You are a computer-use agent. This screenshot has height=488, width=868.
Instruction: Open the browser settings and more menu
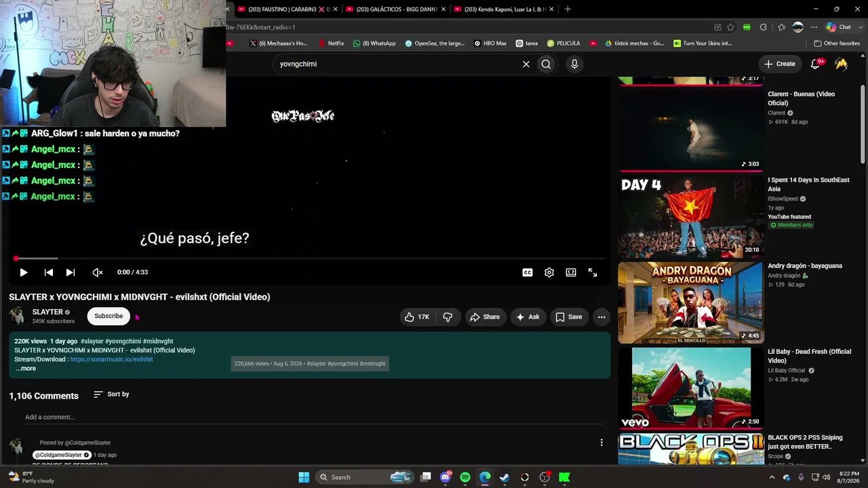pyautogui.click(x=814, y=27)
